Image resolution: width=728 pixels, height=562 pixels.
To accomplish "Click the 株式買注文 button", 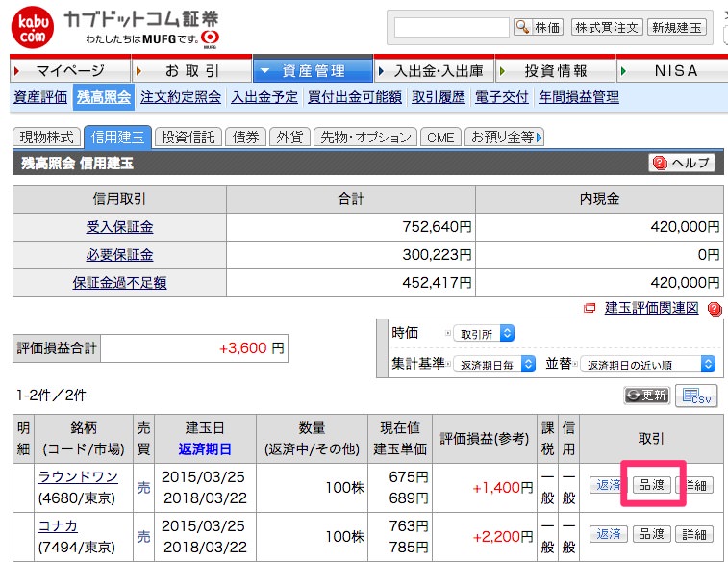I will click(x=607, y=27).
